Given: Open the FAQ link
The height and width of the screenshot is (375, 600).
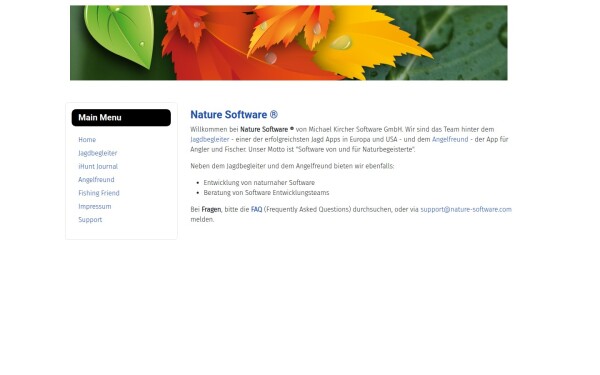Looking at the screenshot, I should pyautogui.click(x=256, y=209).
